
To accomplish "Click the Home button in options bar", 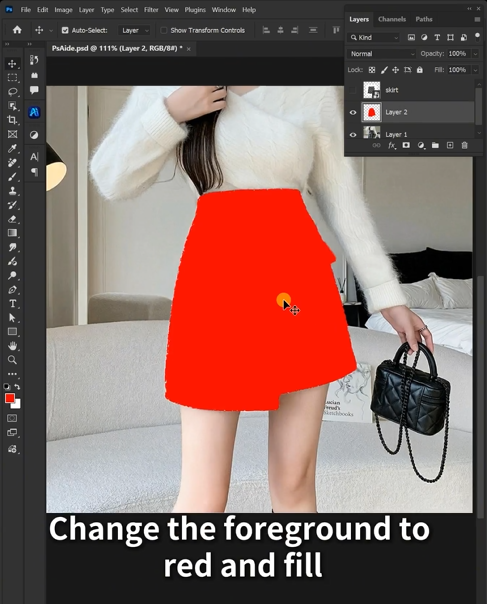I will pos(17,30).
